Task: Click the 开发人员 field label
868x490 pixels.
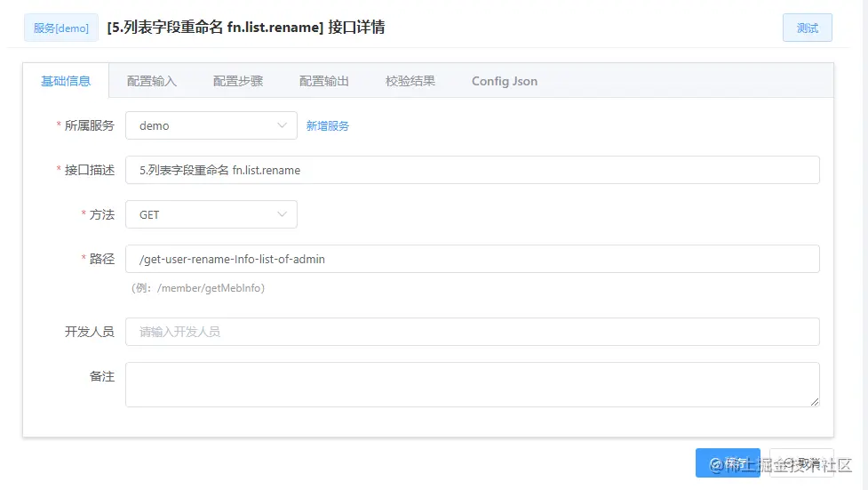Action: [x=89, y=332]
